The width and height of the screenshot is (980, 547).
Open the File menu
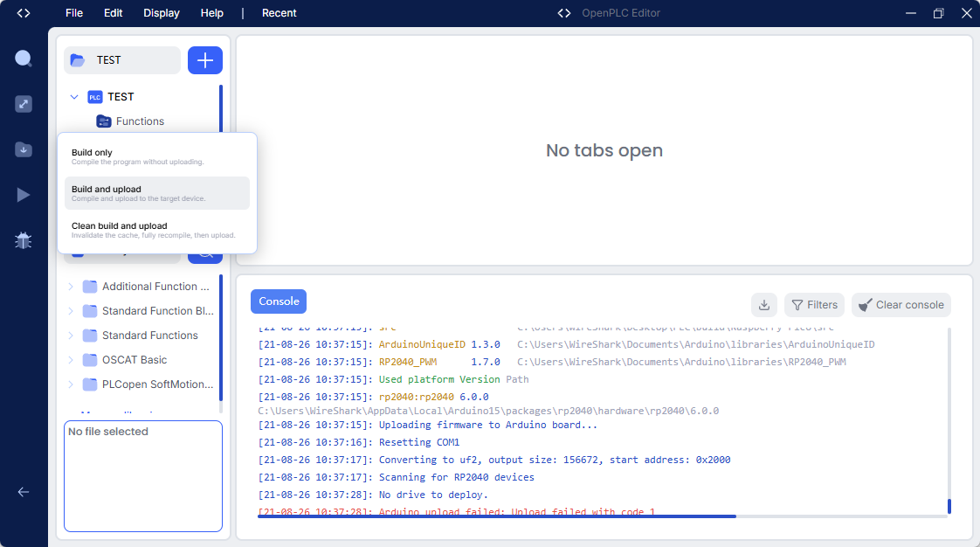point(73,13)
